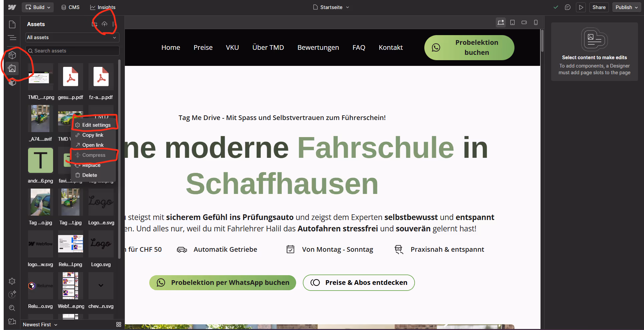Screen dimensions: 644x330
Task: Select the Tag ...o.jpg asset thumbnail
Action: (x=40, y=202)
